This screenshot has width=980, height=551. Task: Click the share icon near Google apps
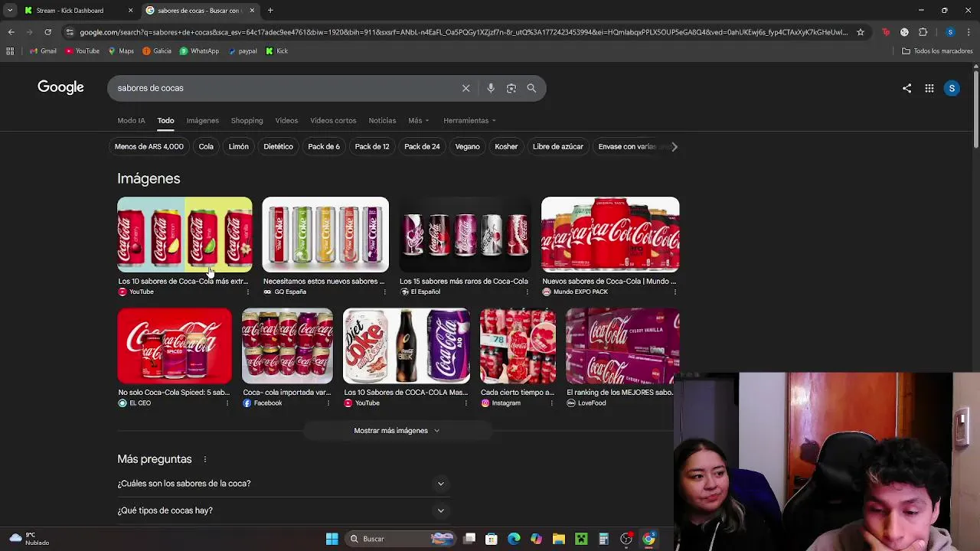906,88
